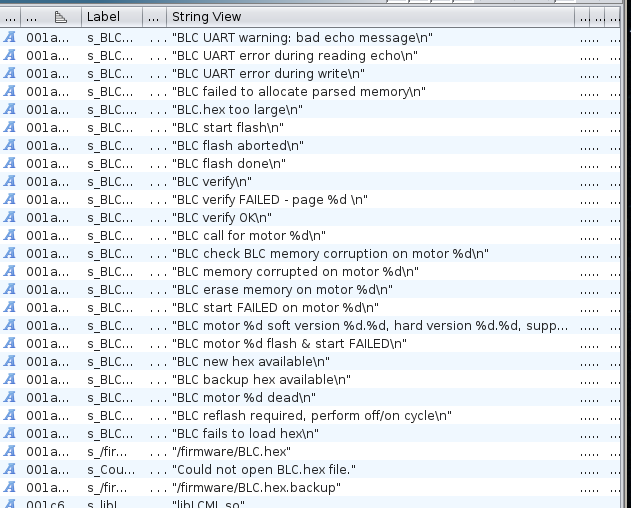Select string "BLC.hex too large\n"

[x=237, y=109]
